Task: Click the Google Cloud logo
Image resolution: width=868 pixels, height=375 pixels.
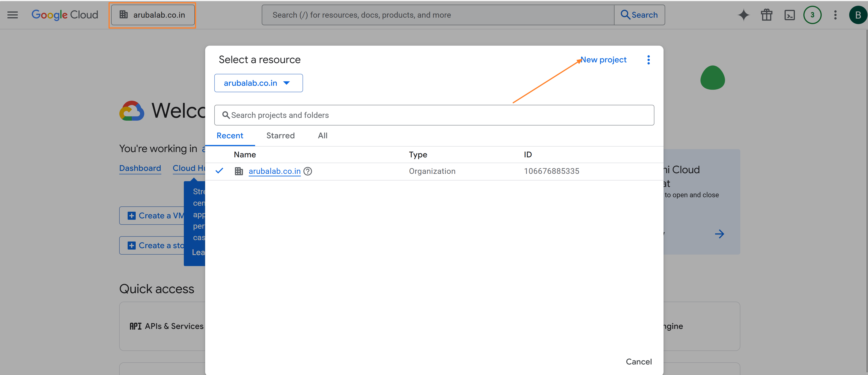Action: 65,15
